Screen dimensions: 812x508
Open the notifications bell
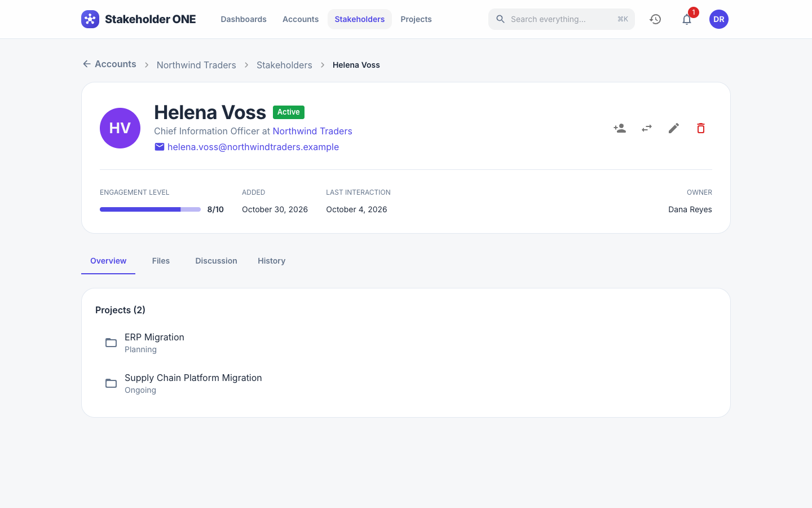tap(687, 19)
